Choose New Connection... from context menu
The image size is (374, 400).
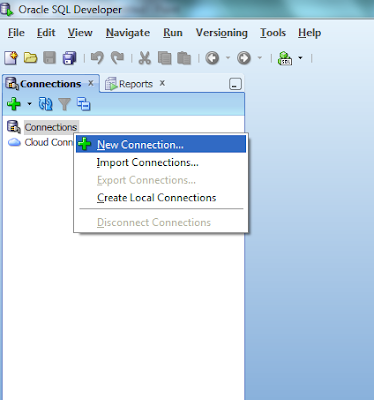pos(161,144)
